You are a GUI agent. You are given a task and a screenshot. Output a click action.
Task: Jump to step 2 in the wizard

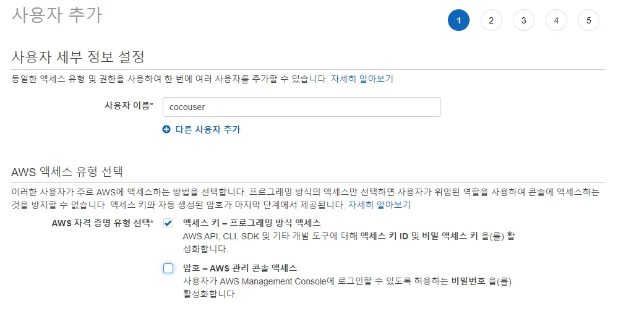point(491,20)
